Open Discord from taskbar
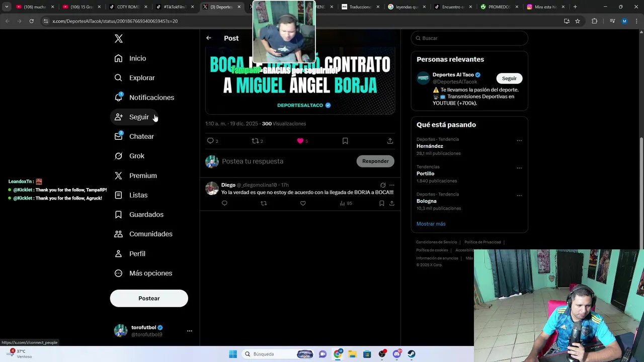Screen dimensions: 644x362 (397, 354)
